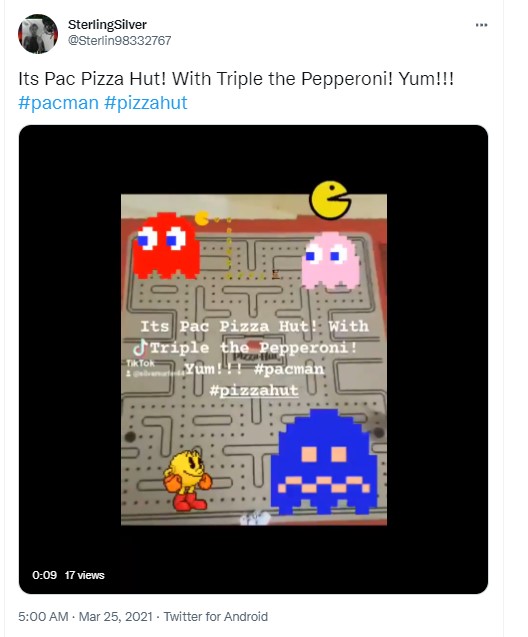Image resolution: width=528 pixels, height=637 pixels.
Task: Click the 0:09 video duration label
Action: pos(44,575)
